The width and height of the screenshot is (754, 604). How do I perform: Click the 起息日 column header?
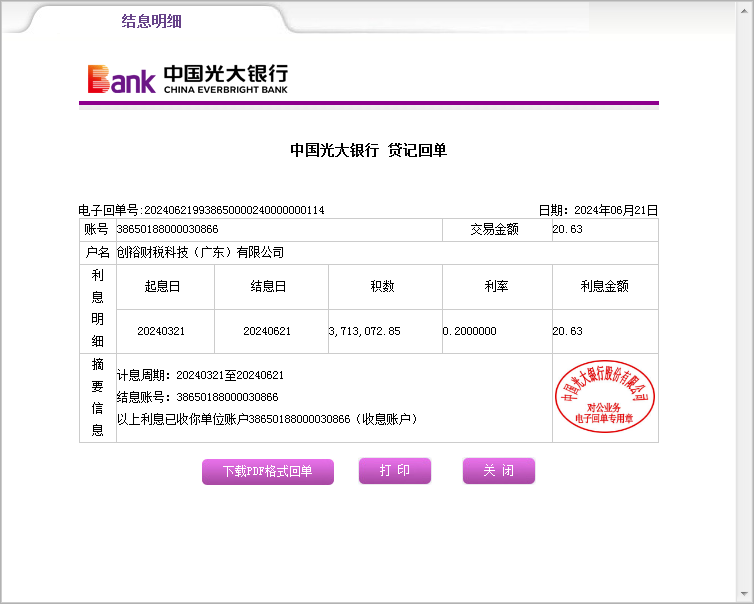(x=163, y=286)
